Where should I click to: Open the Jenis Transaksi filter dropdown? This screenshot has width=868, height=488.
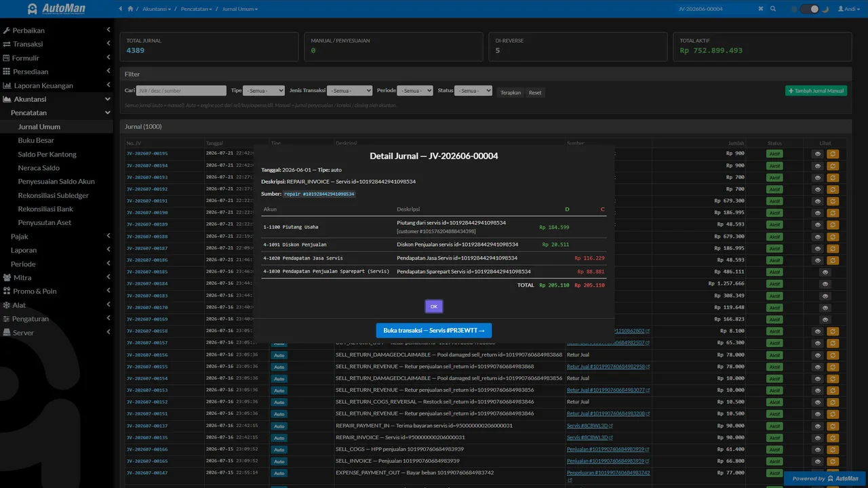pos(350,90)
